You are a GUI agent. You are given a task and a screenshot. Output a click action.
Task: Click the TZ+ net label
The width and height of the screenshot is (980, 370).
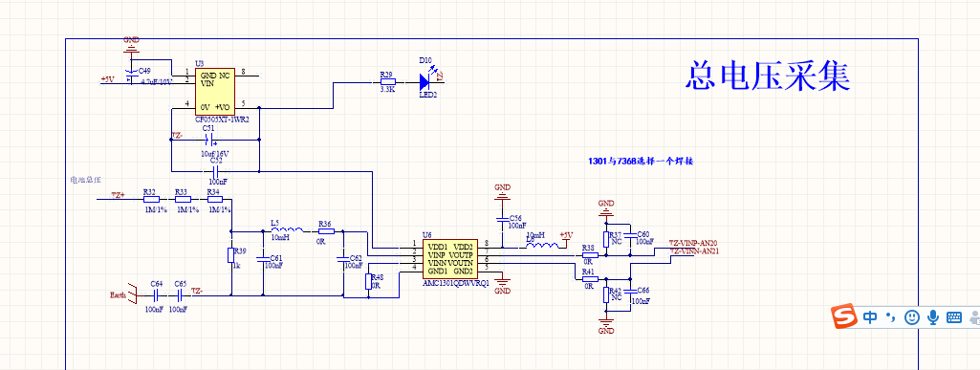(119, 195)
